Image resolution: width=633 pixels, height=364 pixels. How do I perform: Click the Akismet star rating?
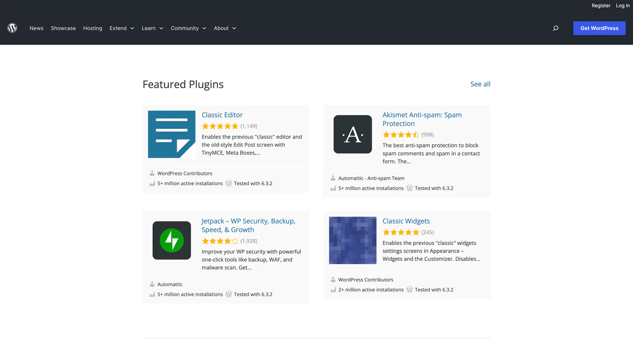(401, 135)
